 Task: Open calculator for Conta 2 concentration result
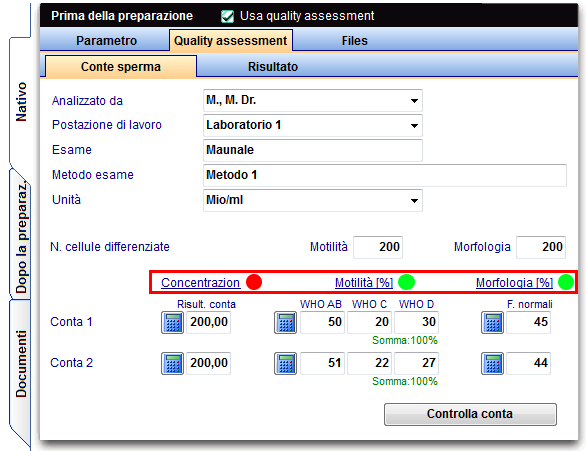(172, 363)
